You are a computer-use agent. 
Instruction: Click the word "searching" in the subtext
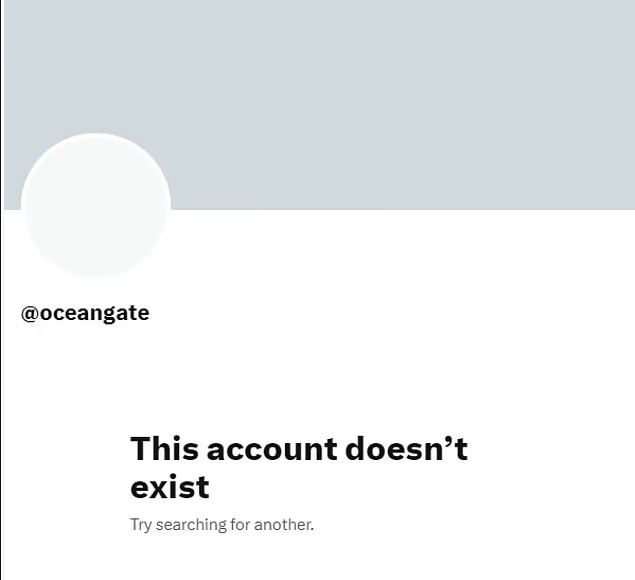191,525
